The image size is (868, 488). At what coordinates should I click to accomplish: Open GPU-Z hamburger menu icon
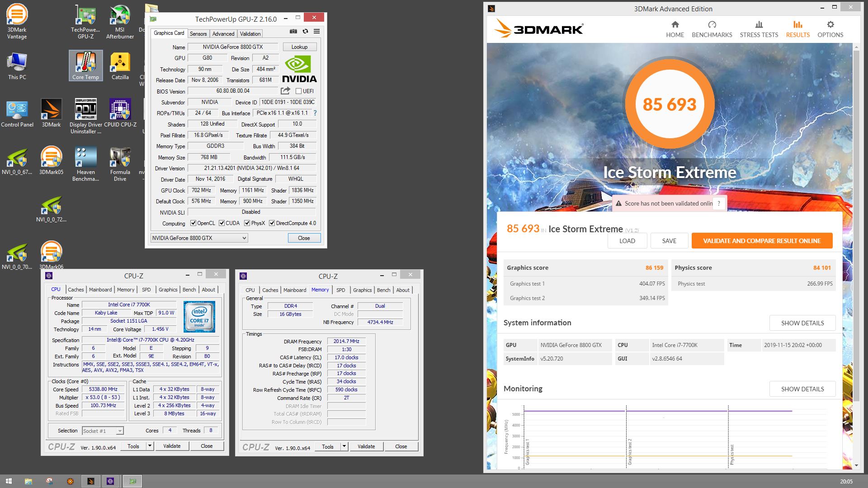[x=317, y=31]
